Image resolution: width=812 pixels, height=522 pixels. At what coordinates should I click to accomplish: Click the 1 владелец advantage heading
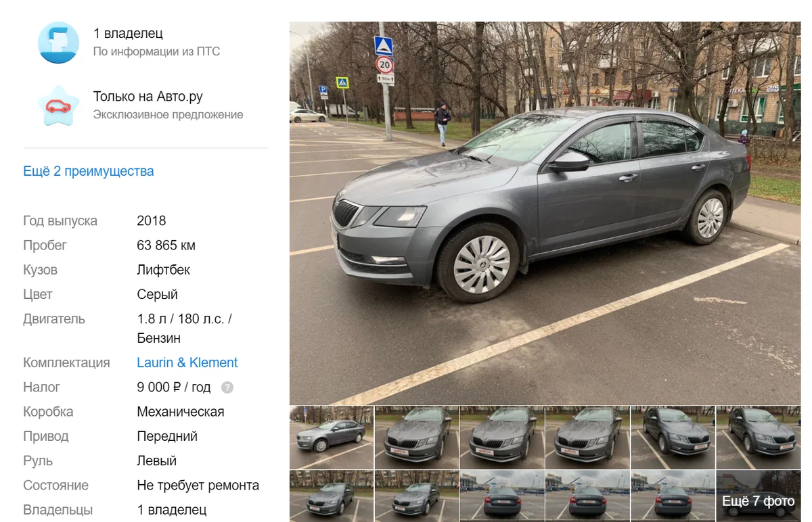pyautogui.click(x=128, y=33)
